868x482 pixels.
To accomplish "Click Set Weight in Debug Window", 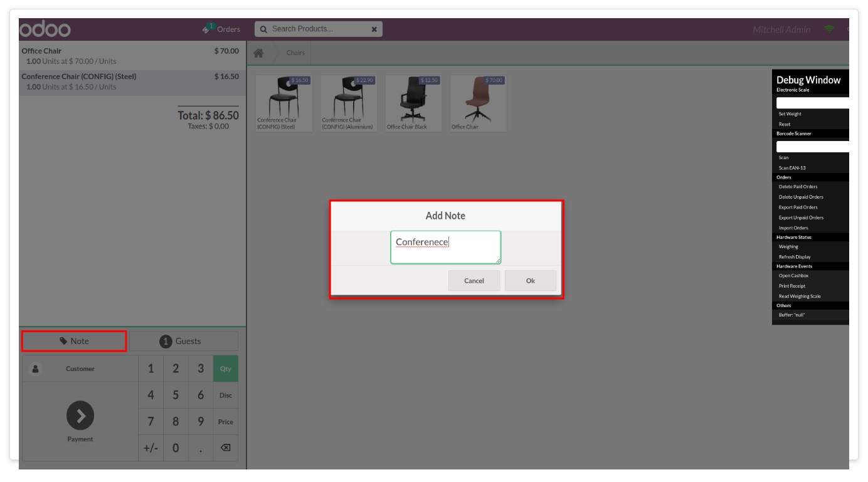I will 790,114.
